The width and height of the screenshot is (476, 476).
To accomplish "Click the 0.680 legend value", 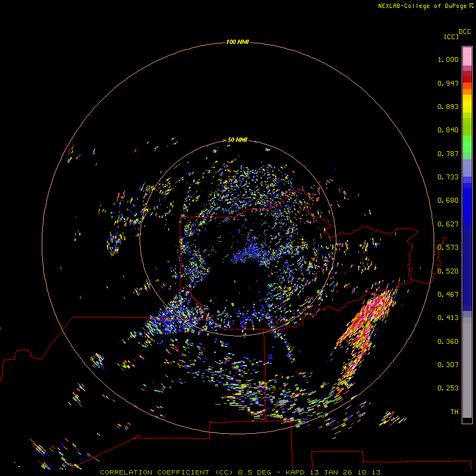I will (448, 200).
